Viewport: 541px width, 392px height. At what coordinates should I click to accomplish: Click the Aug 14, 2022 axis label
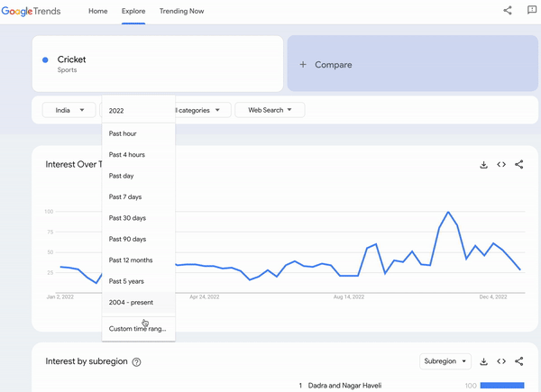pos(349,296)
